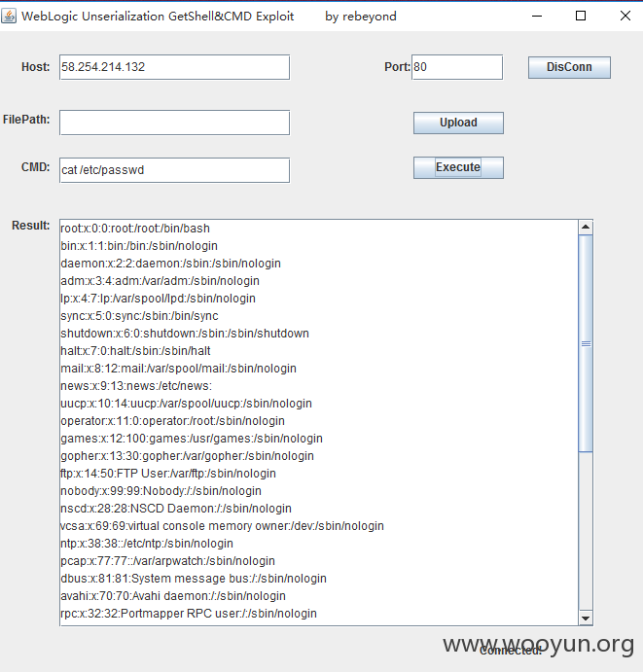Focus the Host input field
Screen dimensions: 643x672
(174, 67)
